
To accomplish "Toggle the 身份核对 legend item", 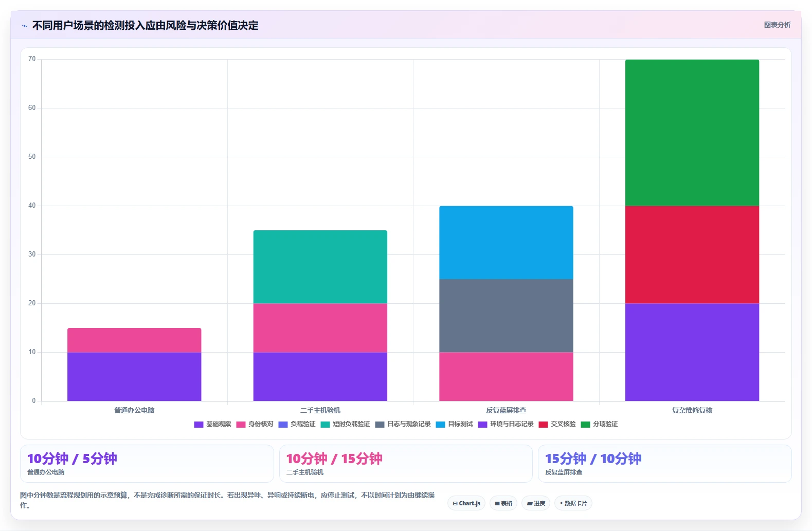I will pyautogui.click(x=255, y=424).
